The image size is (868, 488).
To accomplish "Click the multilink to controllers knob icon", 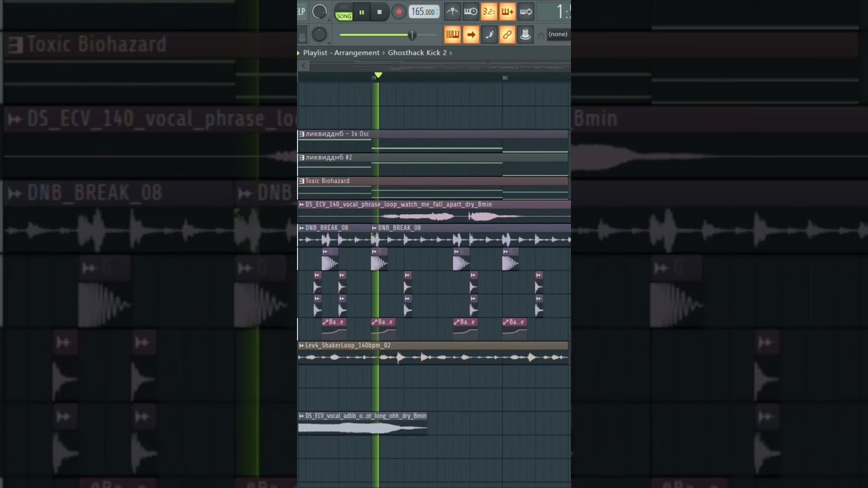I will [x=525, y=35].
